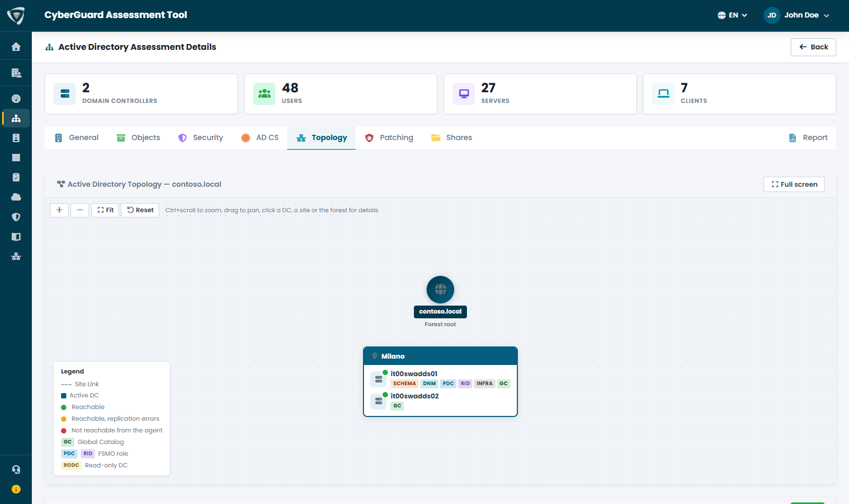Image resolution: width=849 pixels, height=504 pixels.
Task: Open topology in Full screen
Action: (x=794, y=185)
